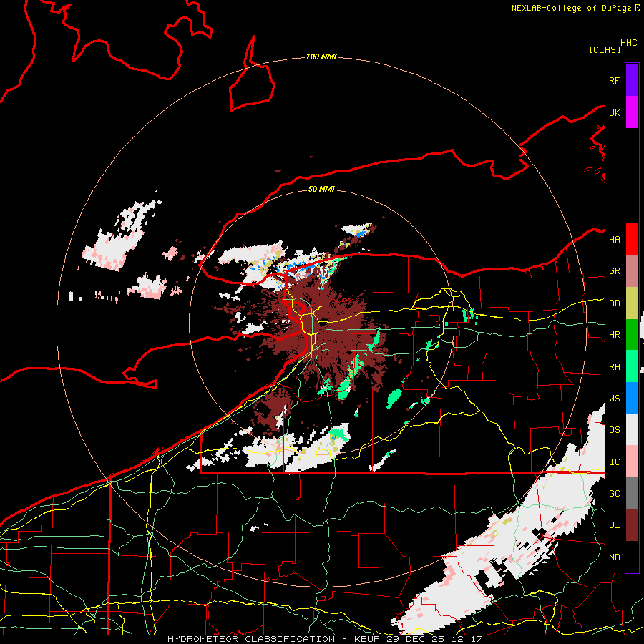Click the 100 NMI range ring label
The image size is (644, 644).
point(321,57)
